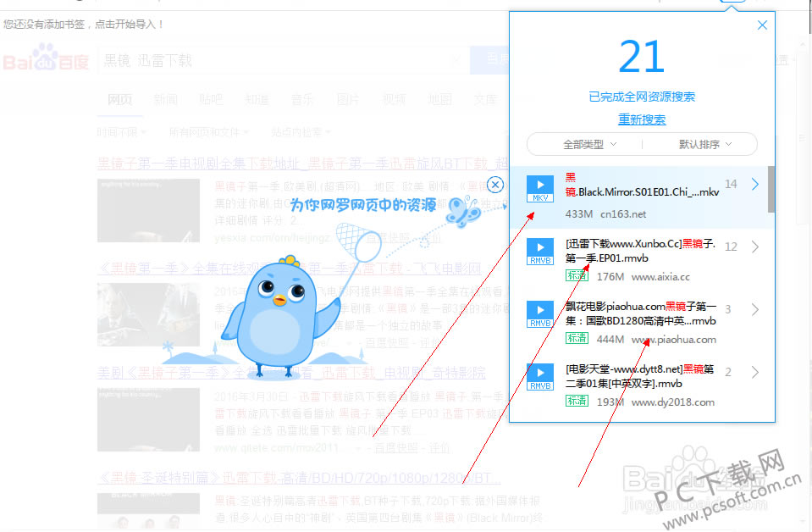Expand the 电影天堂 dytt8.net result chevron
This screenshot has height=532, width=812.
tap(755, 372)
